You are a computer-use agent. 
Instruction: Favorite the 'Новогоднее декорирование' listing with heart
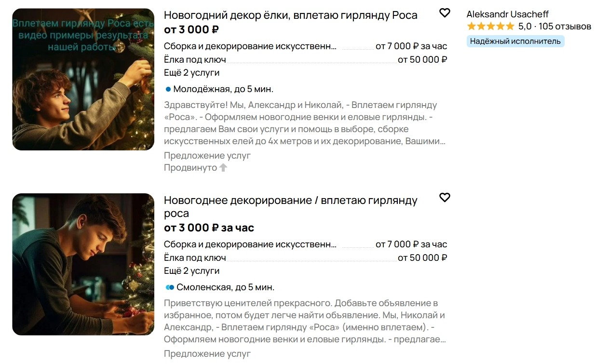[445, 197]
